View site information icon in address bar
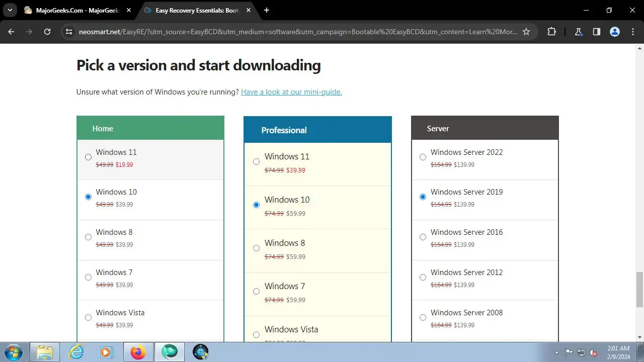 [69, 32]
